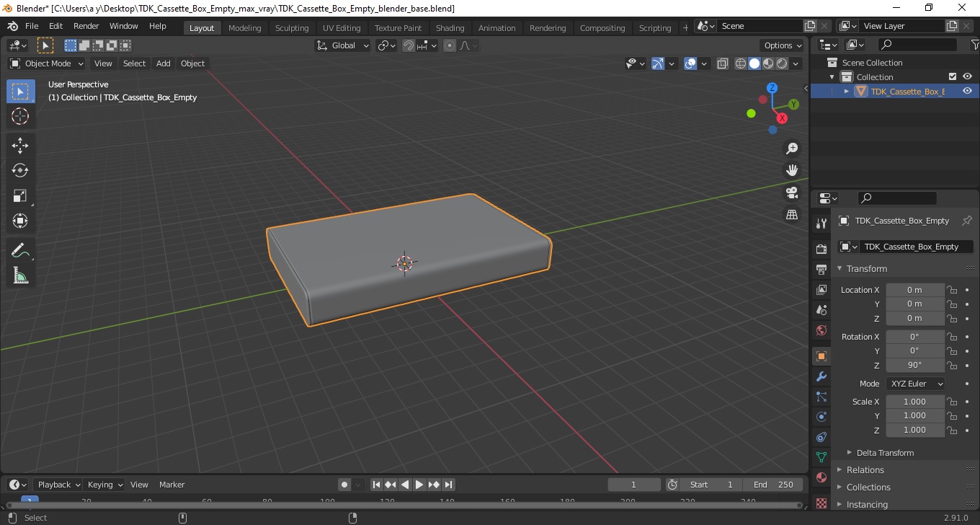Open Render properties tab
This screenshot has height=525, width=980.
(821, 249)
